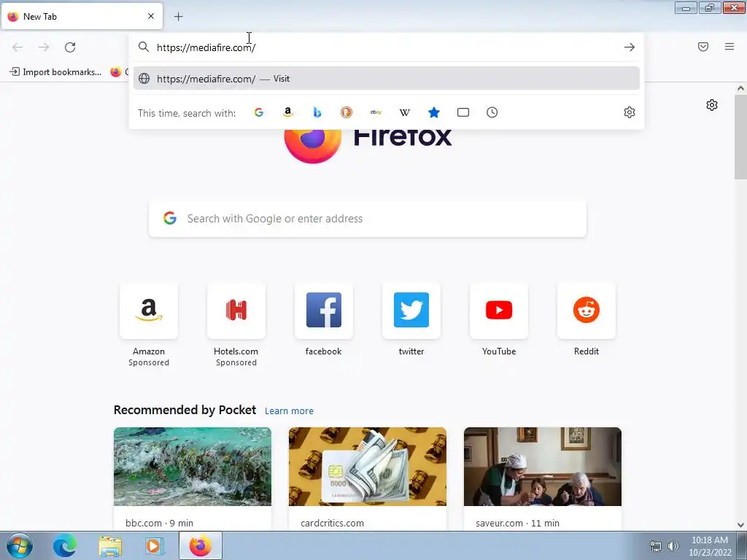The image size is (747, 560).
Task: Open Windows Media Player from taskbar
Action: 155,546
